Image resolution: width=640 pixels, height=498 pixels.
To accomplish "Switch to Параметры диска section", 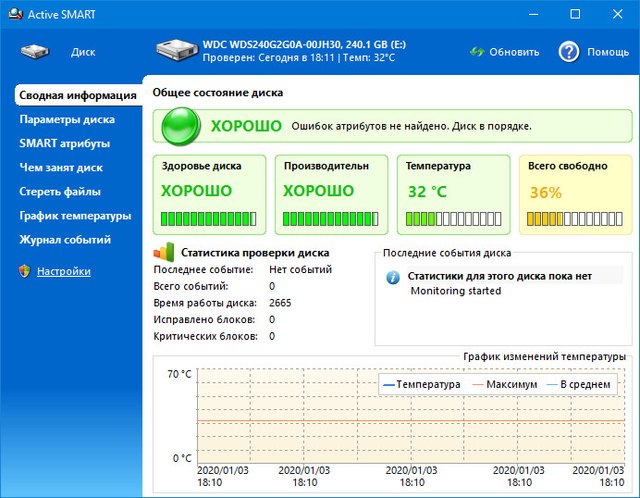I will (x=67, y=120).
